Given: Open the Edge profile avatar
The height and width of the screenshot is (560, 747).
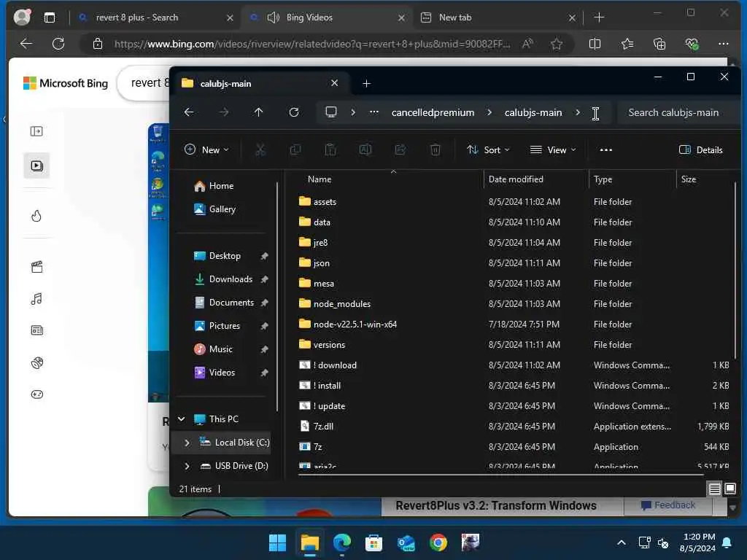Looking at the screenshot, I should 22,17.
